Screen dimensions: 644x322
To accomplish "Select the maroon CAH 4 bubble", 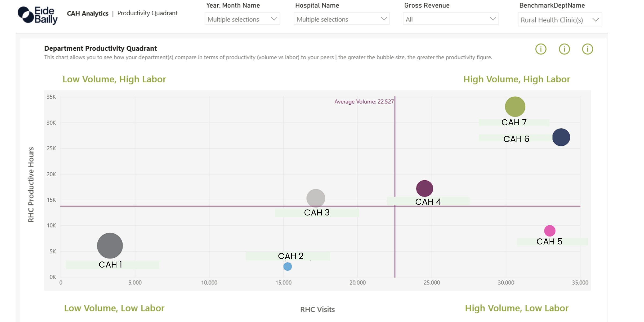I will (424, 188).
